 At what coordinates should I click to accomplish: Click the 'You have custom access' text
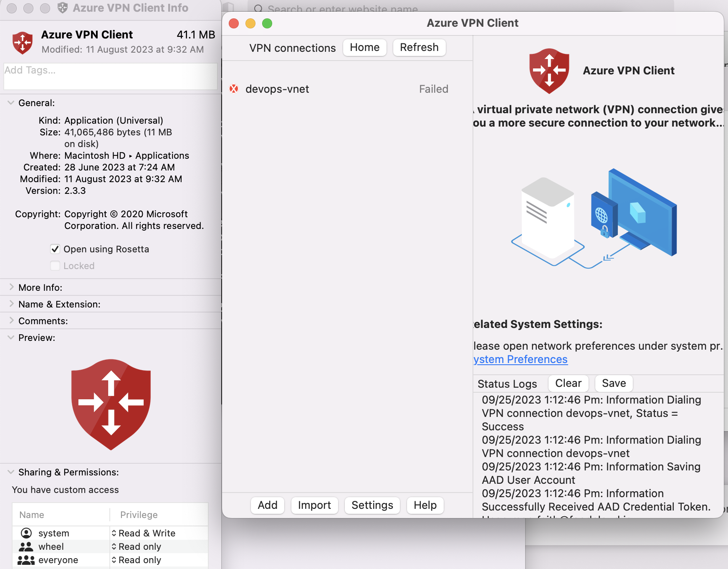click(x=66, y=490)
